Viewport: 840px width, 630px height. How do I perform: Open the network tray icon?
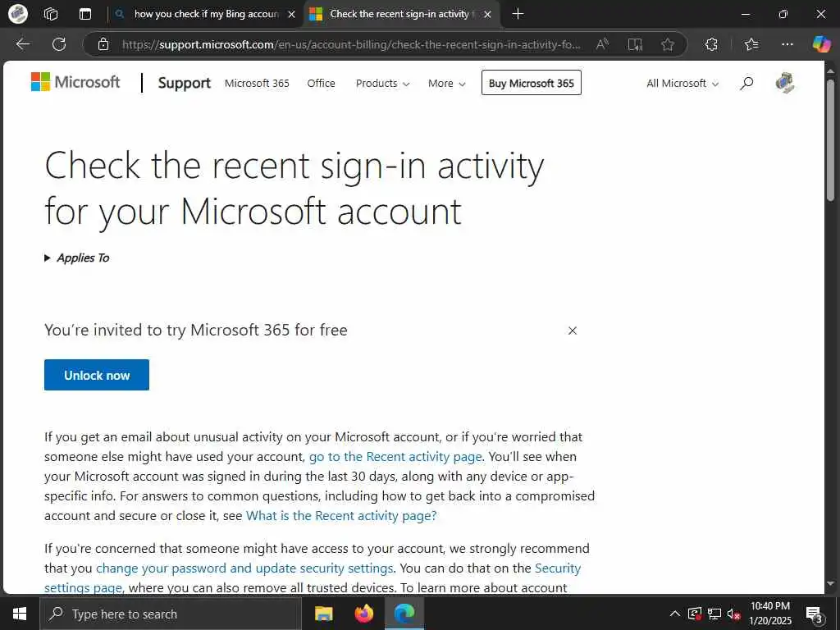point(714,614)
